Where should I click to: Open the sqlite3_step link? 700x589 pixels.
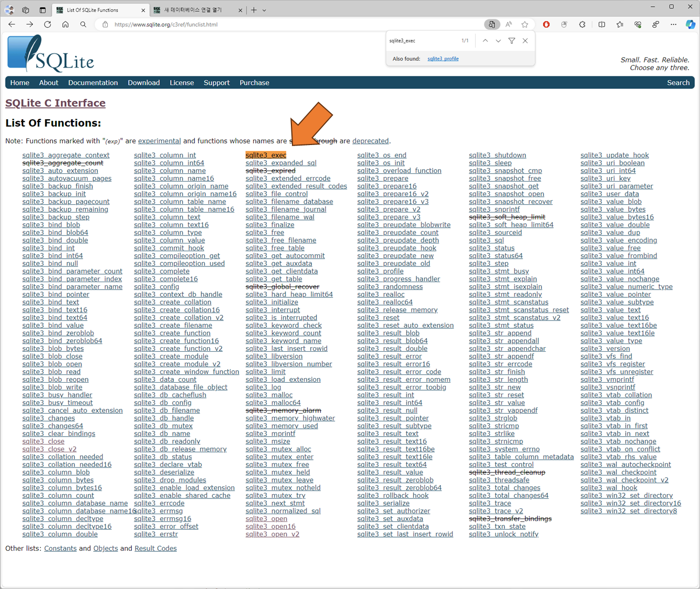(489, 263)
